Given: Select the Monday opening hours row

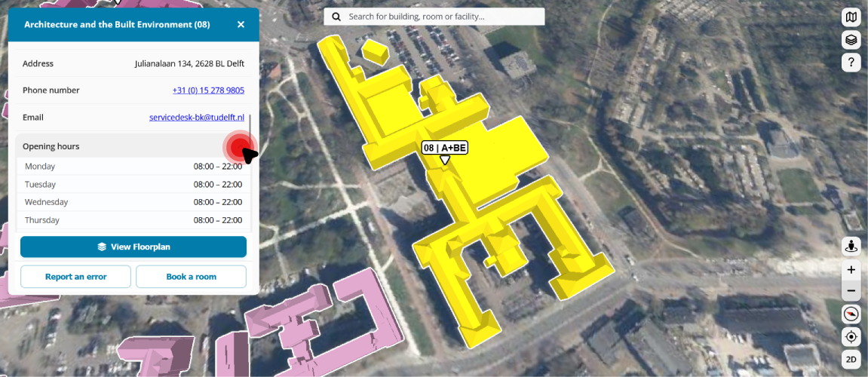Looking at the screenshot, I should tap(133, 166).
